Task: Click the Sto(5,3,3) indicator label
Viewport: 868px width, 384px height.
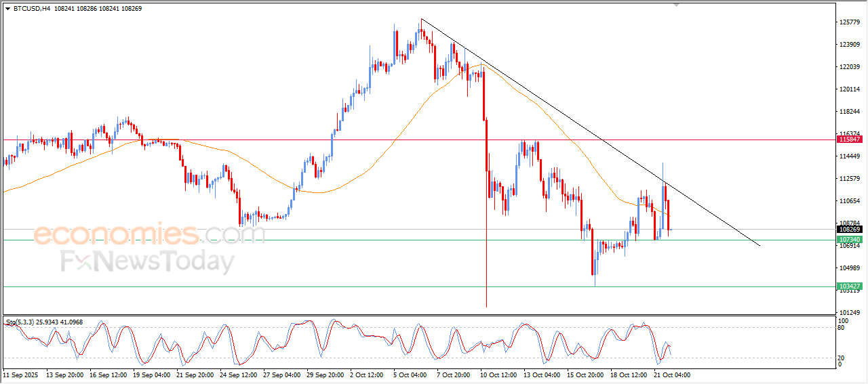Action: [x=20, y=321]
